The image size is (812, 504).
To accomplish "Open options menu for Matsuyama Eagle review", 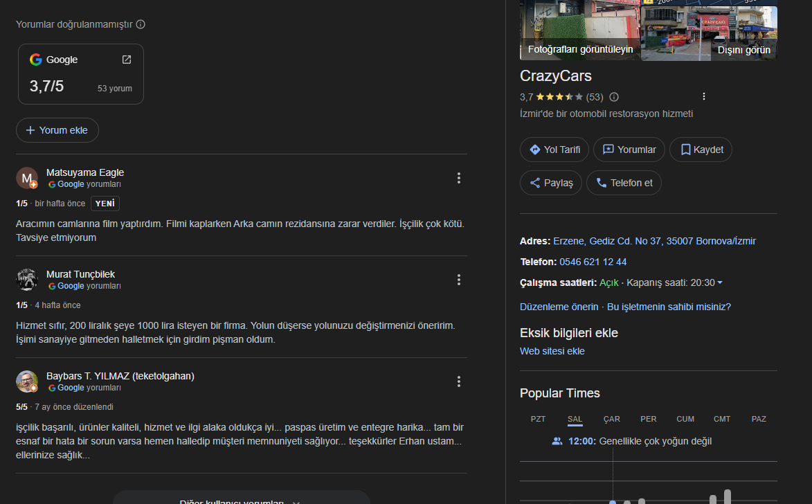I will 459,178.
